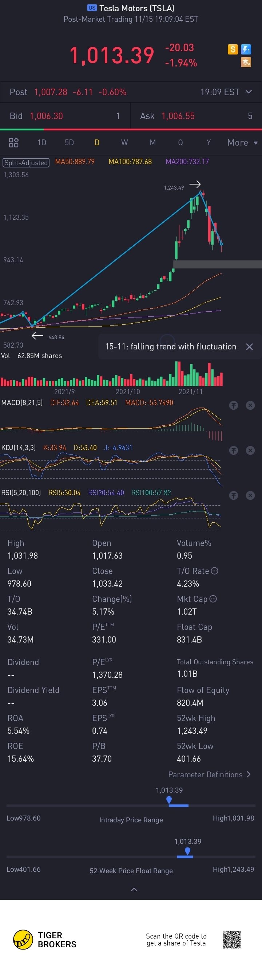Viewport: 262px width, 980px height.
Task: Move the MACD indicator to top
Action: pos(233,405)
